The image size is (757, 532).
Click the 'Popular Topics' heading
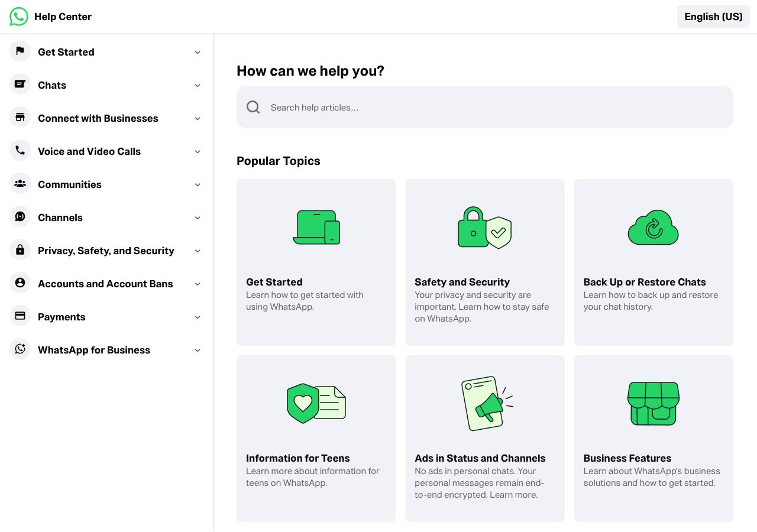[279, 161]
